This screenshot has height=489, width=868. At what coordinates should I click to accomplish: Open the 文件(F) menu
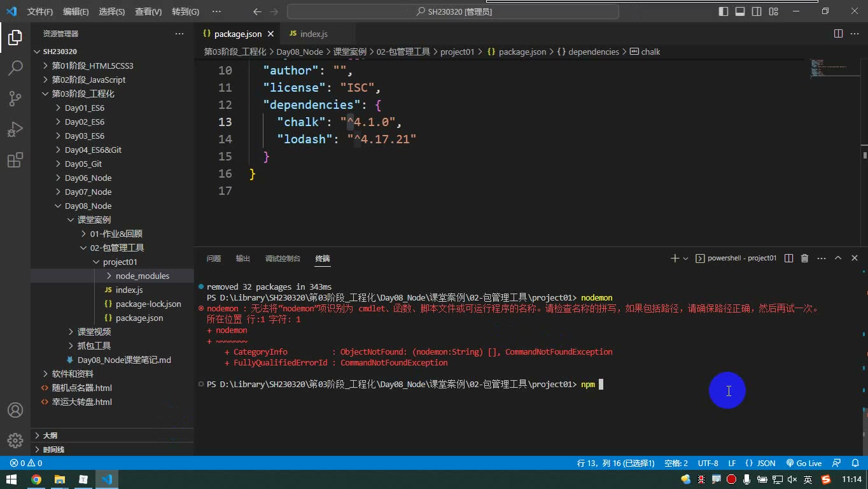40,11
